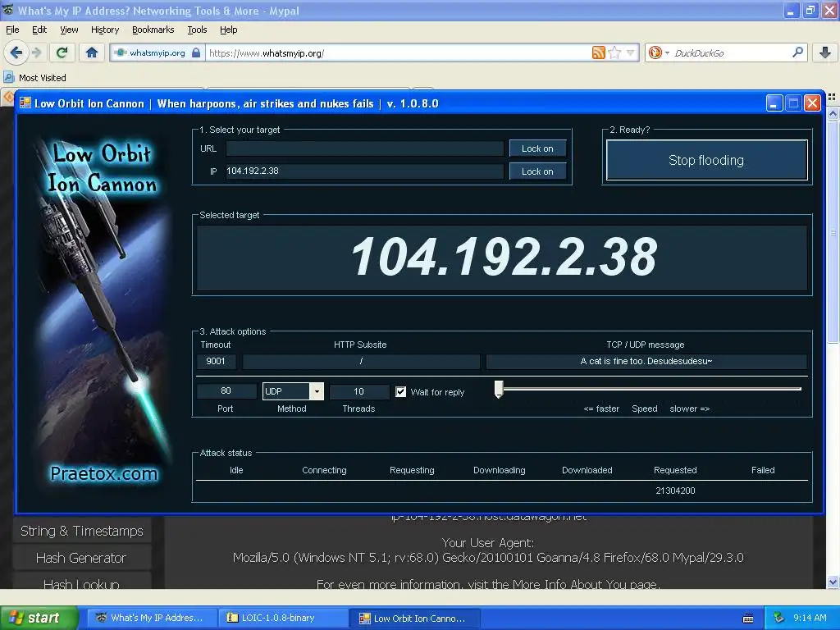Click the Failed column header

pyautogui.click(x=763, y=470)
